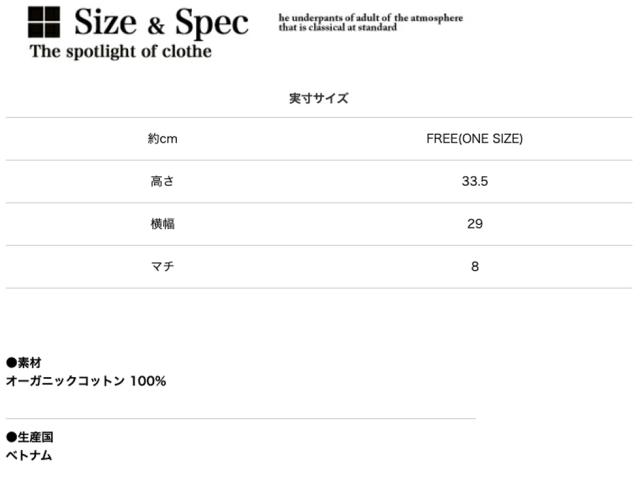Click the 高さ row label

pos(162,182)
